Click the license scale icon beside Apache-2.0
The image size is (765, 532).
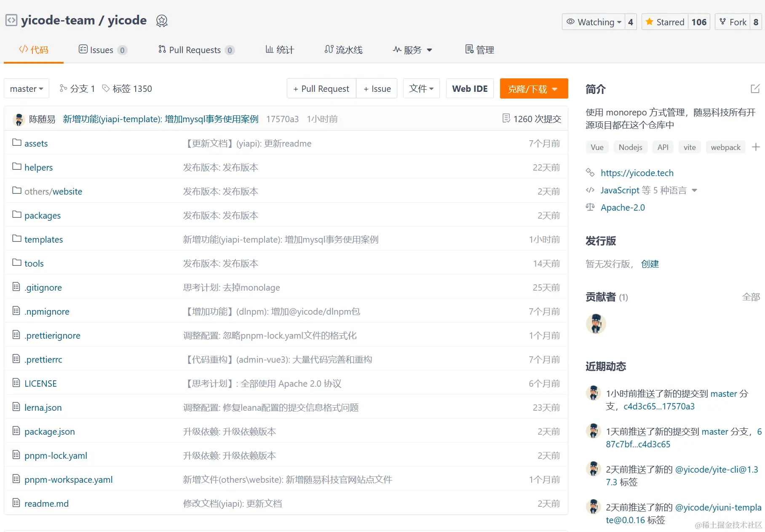pyautogui.click(x=590, y=207)
